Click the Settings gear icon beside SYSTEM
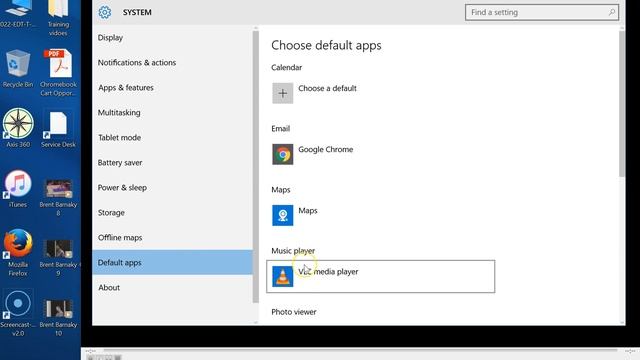The width and height of the screenshot is (640, 360). tap(104, 12)
